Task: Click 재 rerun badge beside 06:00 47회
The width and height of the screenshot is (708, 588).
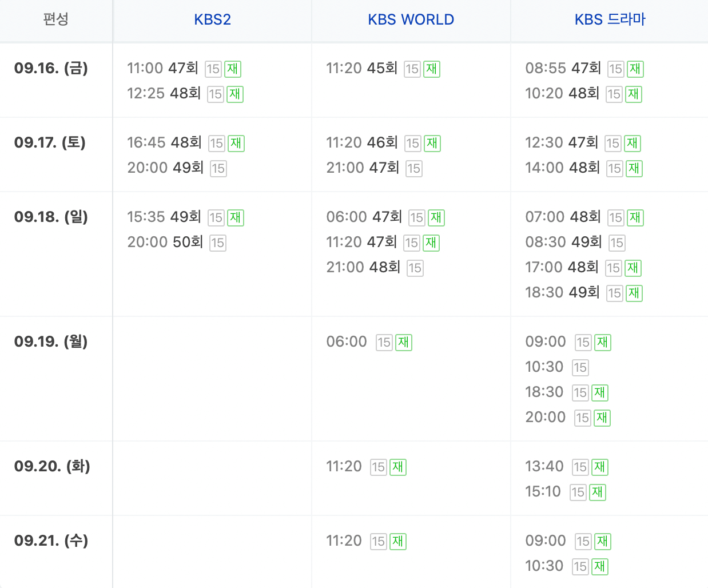Action: (x=436, y=218)
